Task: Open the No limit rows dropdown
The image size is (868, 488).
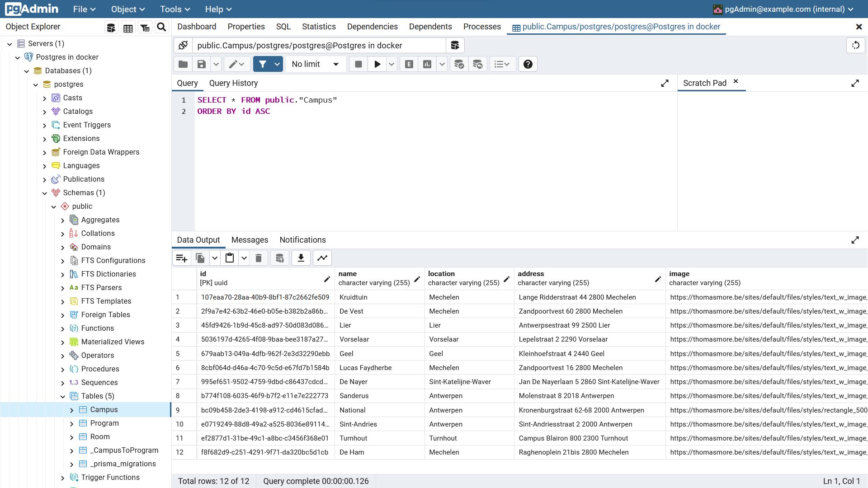Action: click(x=316, y=64)
